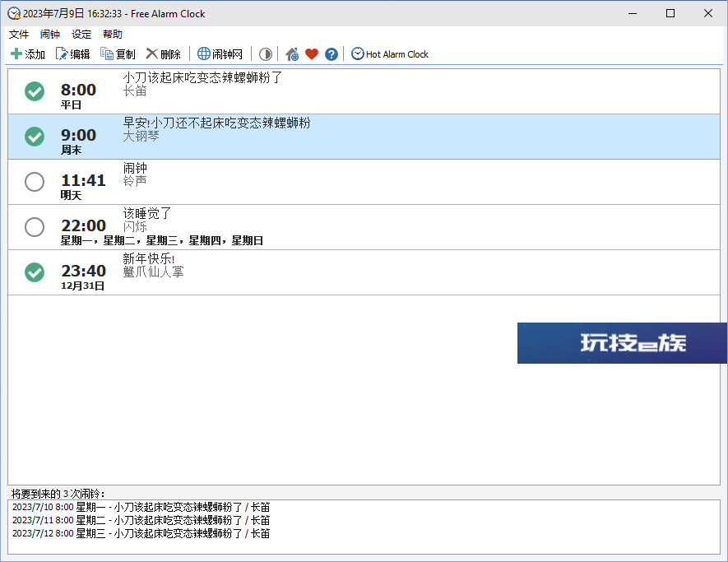The image size is (728, 562).
Task: Select the 8:00 alarm time text
Action: tap(78, 90)
